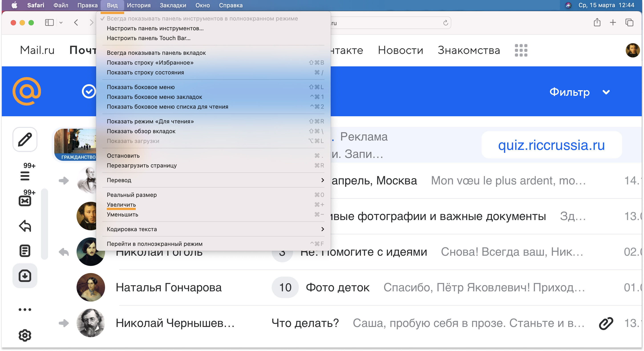Screen dimensions: 644x351
Task: Open the three dots more icon
Action: [x=25, y=310]
